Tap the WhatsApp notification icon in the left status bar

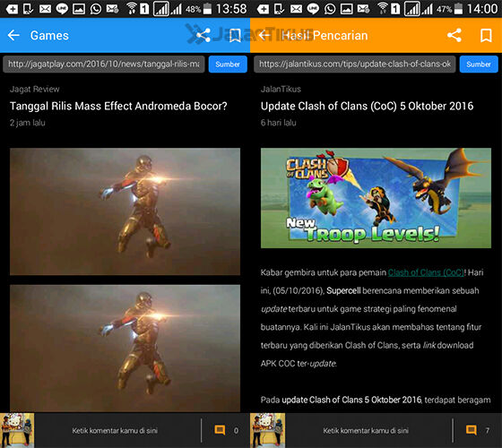click(95, 9)
